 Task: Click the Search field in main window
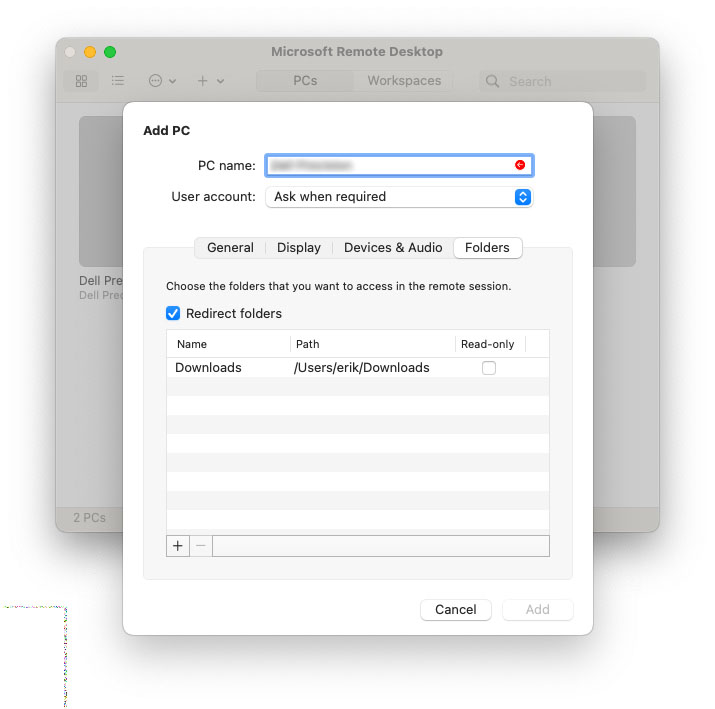tap(562, 81)
